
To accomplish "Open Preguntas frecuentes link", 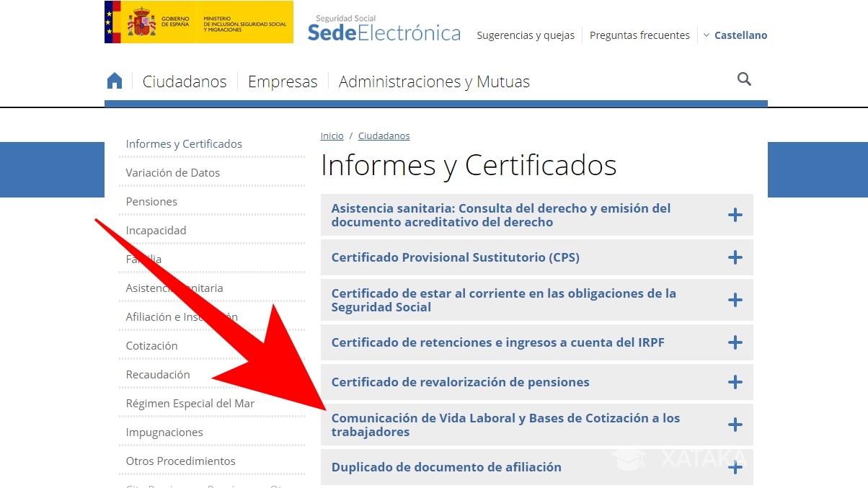I will 639,35.
